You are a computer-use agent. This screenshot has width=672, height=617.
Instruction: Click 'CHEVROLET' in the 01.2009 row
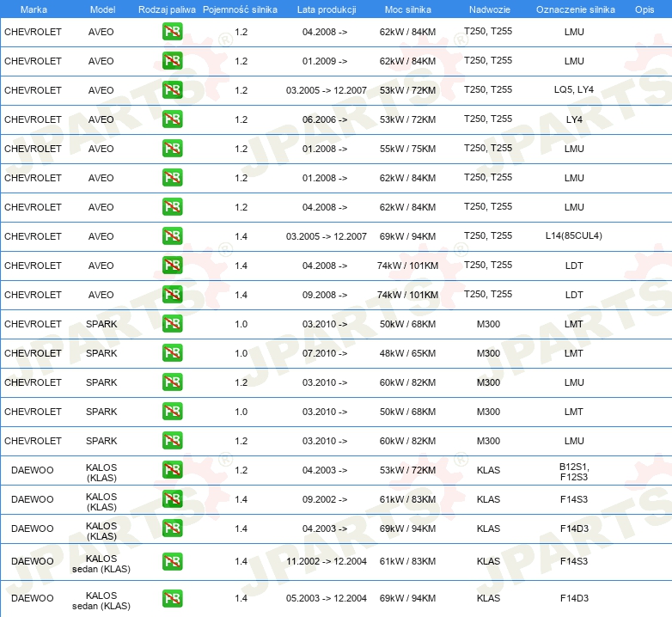[x=33, y=61]
